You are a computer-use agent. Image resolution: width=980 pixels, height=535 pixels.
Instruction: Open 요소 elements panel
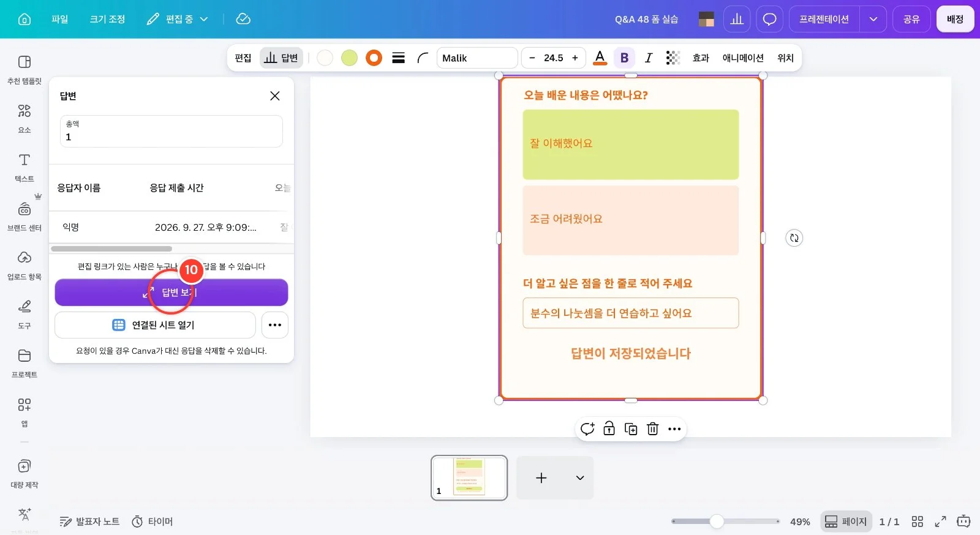(x=24, y=118)
